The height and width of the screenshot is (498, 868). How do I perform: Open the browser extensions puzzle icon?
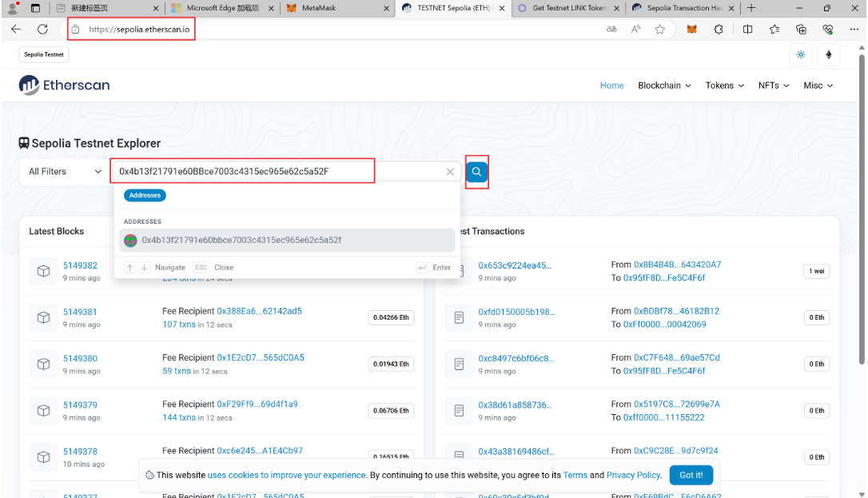719,30
